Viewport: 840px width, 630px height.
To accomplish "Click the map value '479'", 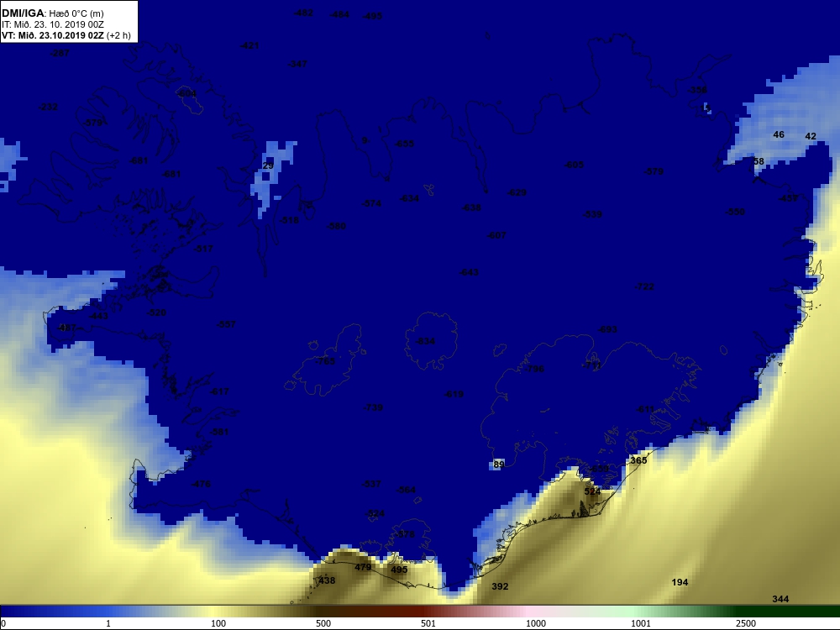I will coord(363,567).
